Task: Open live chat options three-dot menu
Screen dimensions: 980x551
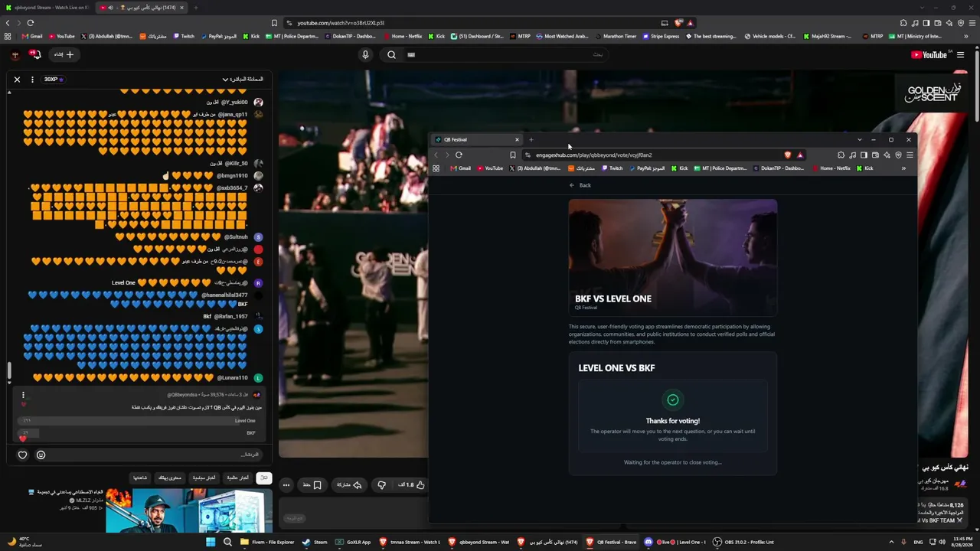Action: 32,79
